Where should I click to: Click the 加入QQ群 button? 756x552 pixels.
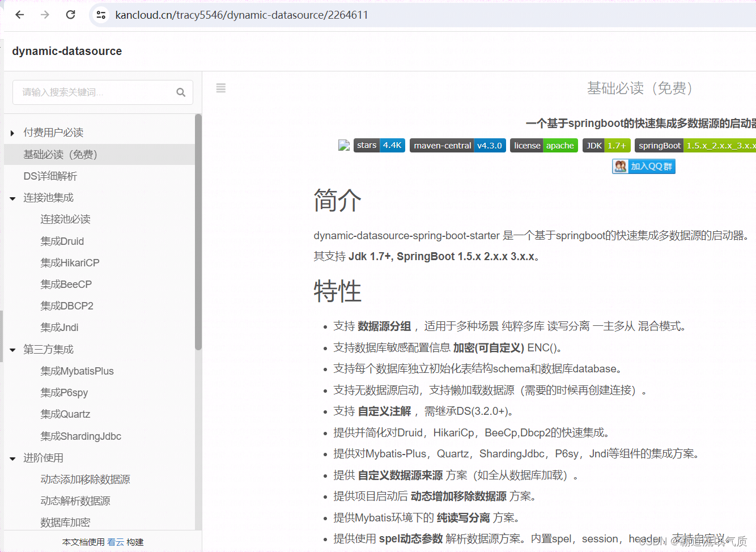point(644,166)
